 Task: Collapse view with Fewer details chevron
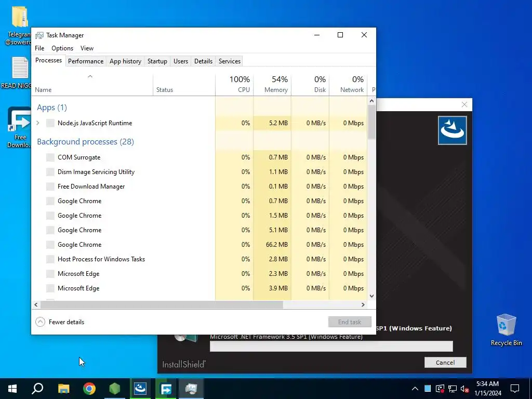[x=40, y=322]
